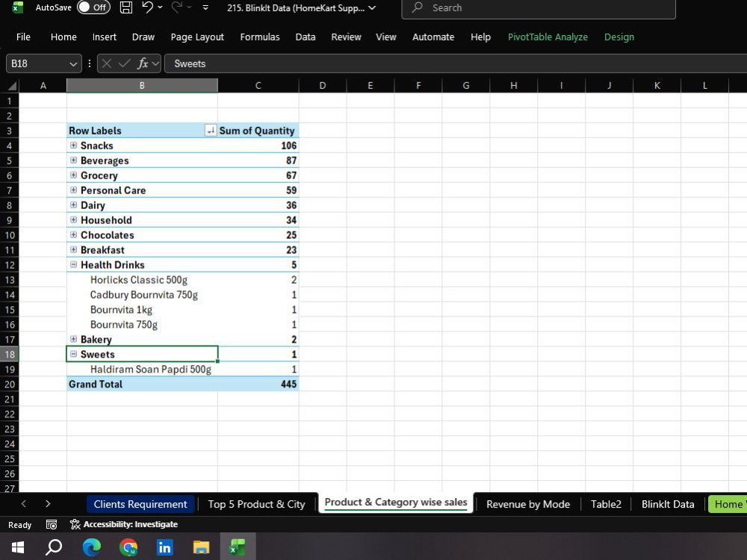Open the Review ribbon tab
The width and height of the screenshot is (747, 560).
(346, 37)
